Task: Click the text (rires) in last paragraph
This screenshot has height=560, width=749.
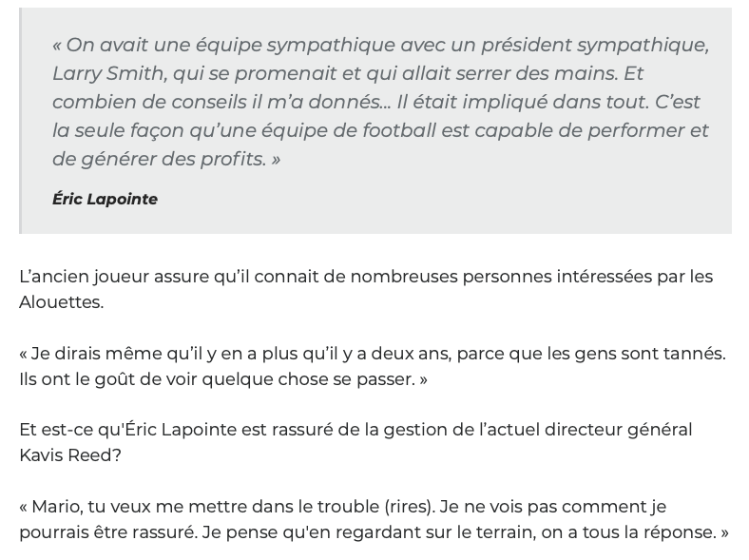Action: 410,507
